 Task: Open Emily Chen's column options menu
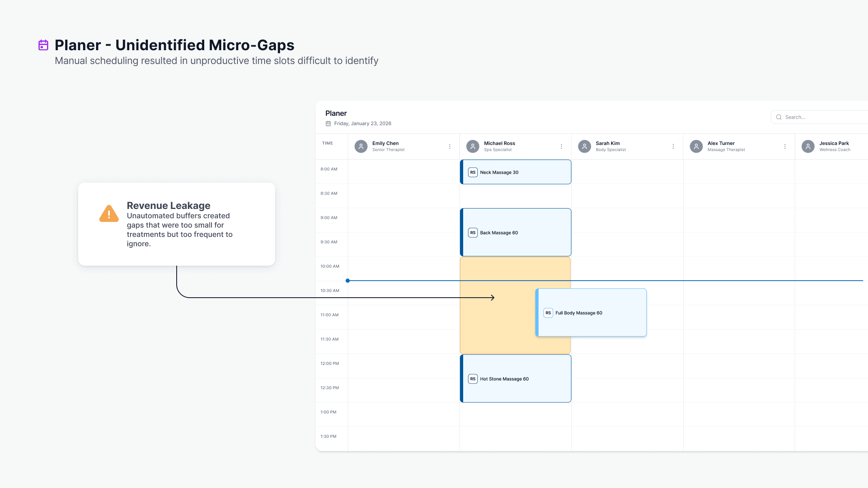(x=449, y=146)
